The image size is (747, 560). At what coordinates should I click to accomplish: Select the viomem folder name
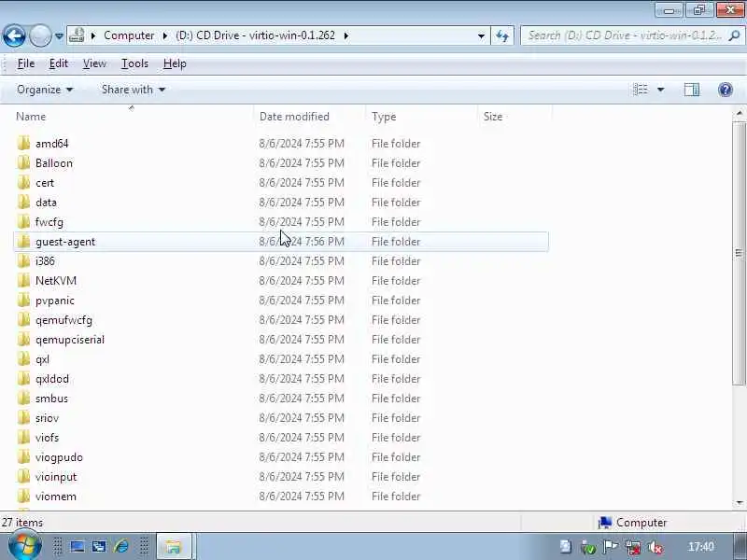(x=55, y=497)
